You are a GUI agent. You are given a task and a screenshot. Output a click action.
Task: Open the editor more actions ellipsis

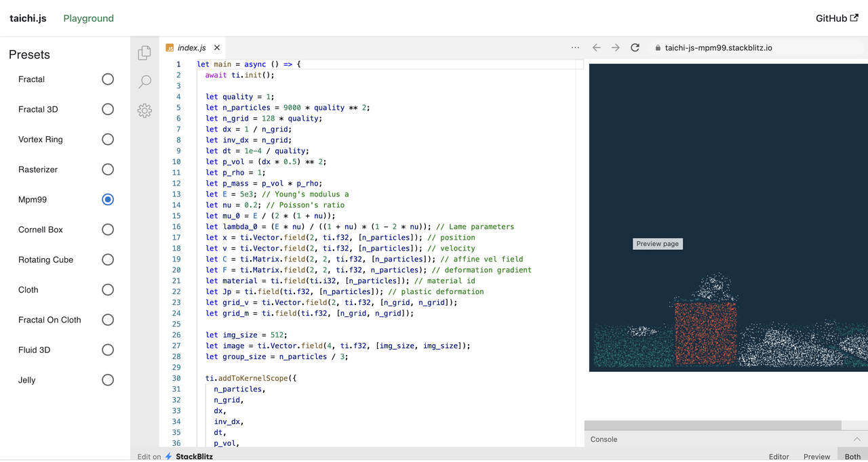575,47
